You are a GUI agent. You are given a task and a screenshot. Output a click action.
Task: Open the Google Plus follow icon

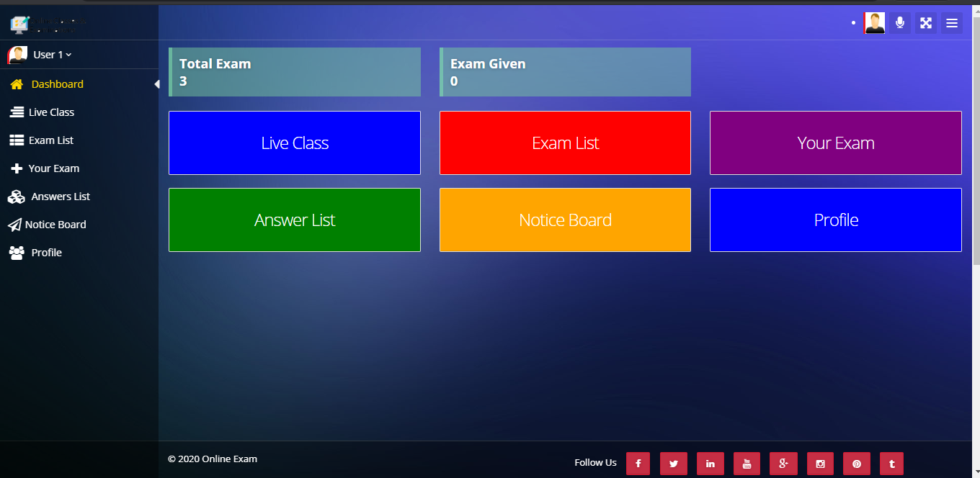tap(783, 464)
